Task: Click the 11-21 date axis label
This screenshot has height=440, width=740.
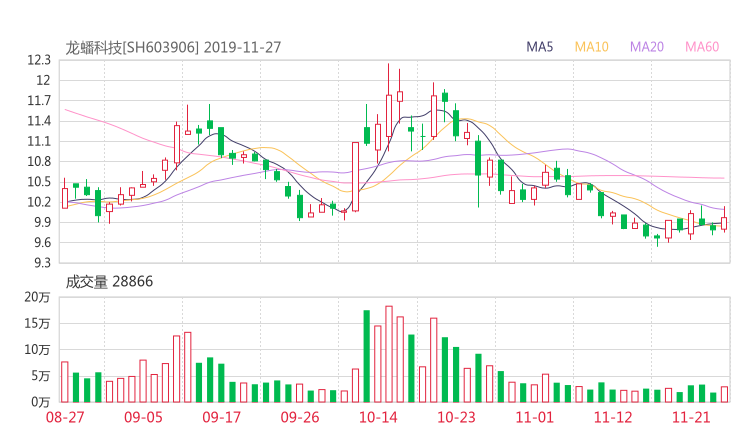Action: pyautogui.click(x=691, y=417)
